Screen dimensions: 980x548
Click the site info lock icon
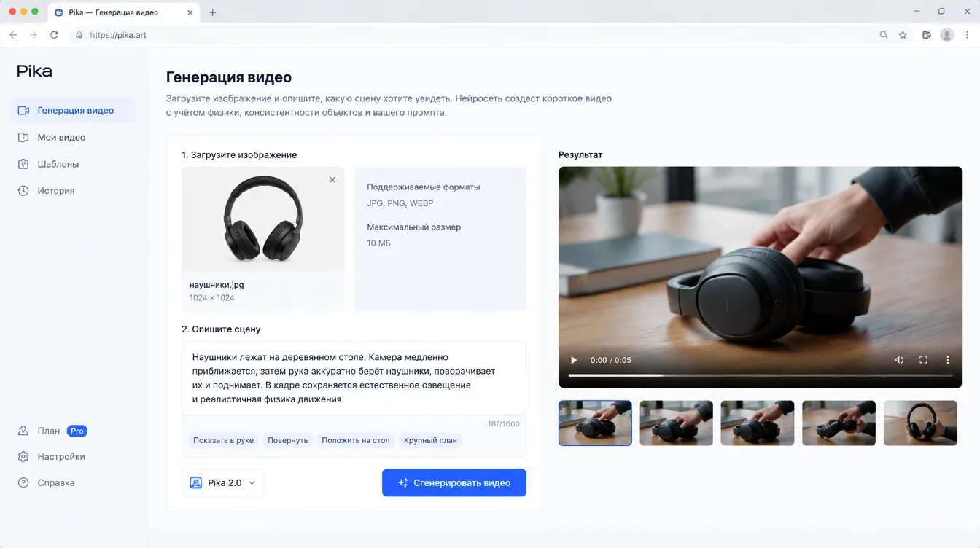(79, 35)
